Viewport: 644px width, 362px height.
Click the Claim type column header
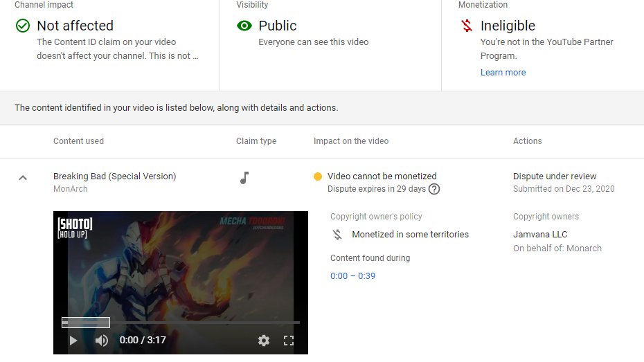(256, 141)
